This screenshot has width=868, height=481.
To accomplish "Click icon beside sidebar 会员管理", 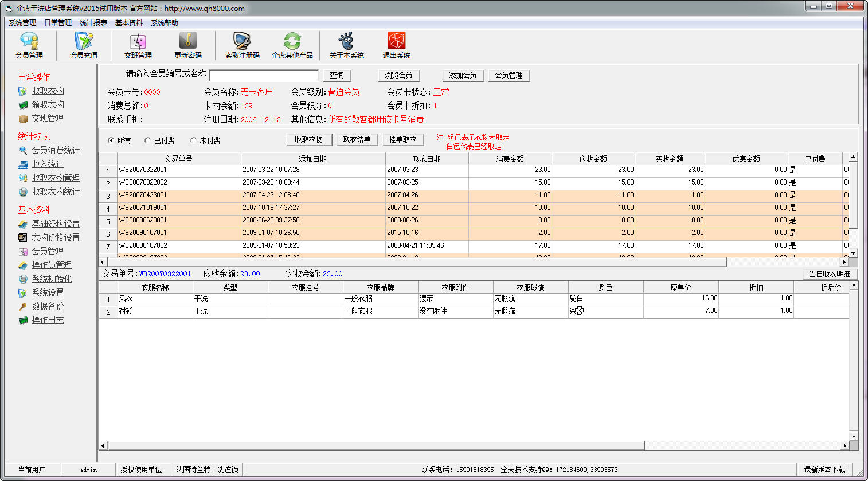I will 23,252.
